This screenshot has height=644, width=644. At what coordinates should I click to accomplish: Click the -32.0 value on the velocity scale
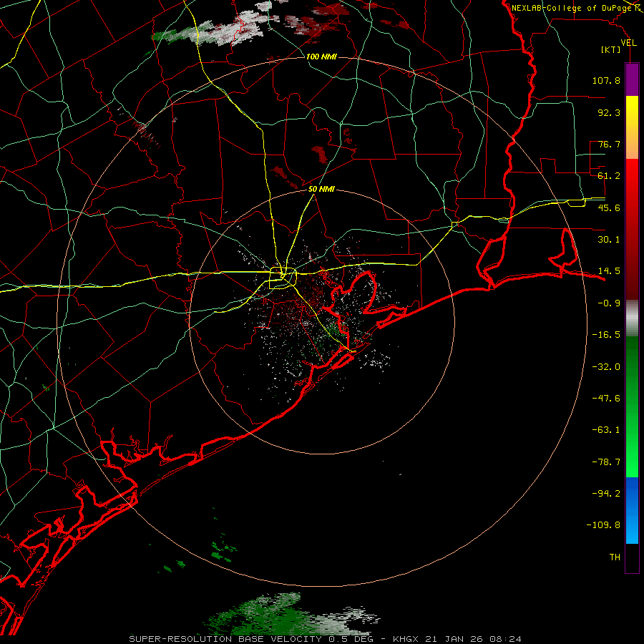[x=606, y=367]
